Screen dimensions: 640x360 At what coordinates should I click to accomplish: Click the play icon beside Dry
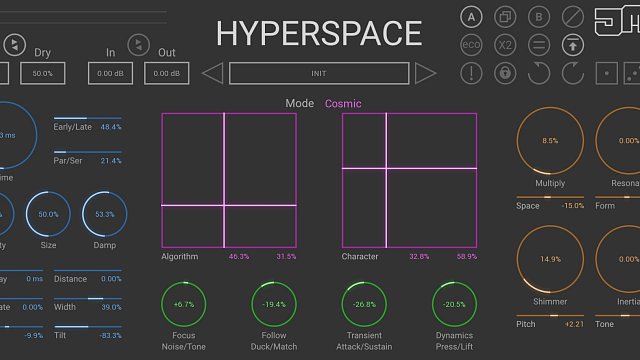click(x=15, y=44)
